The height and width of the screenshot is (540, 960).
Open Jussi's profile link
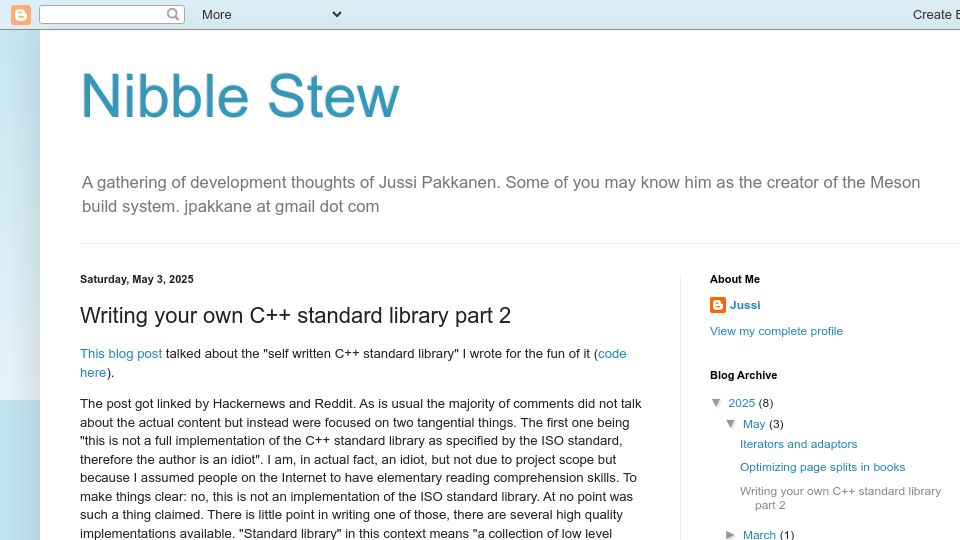point(745,305)
